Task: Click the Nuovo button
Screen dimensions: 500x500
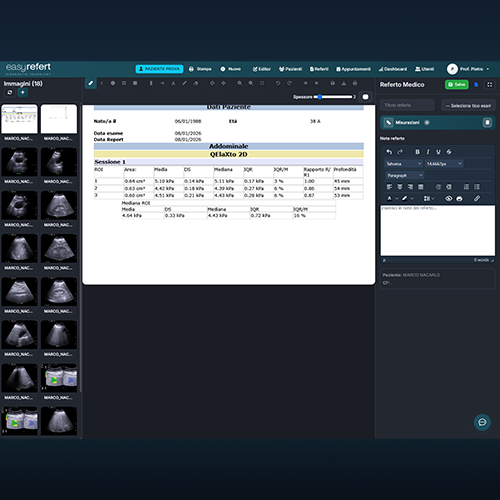Action: 231,69
